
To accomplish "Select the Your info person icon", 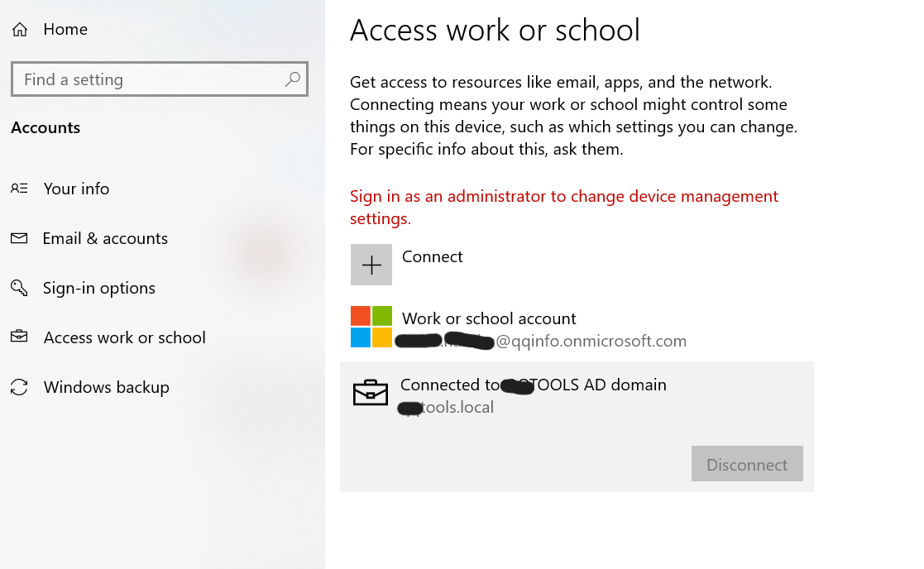I will click(x=20, y=189).
